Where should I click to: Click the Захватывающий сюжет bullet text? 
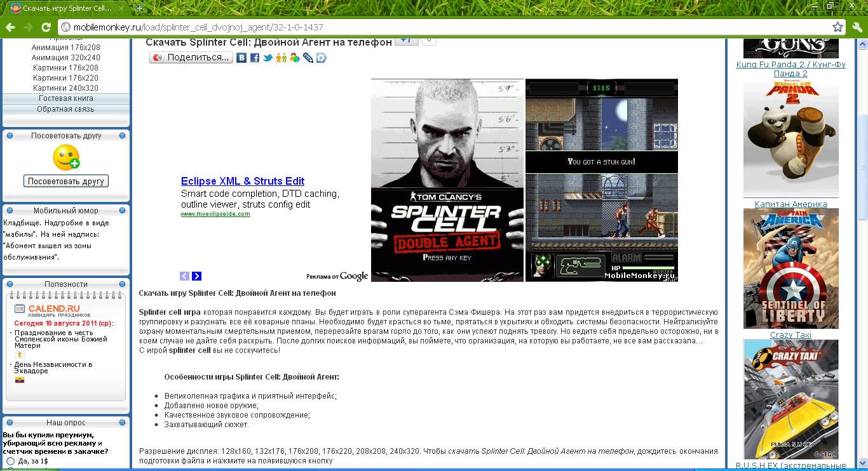click(x=207, y=425)
